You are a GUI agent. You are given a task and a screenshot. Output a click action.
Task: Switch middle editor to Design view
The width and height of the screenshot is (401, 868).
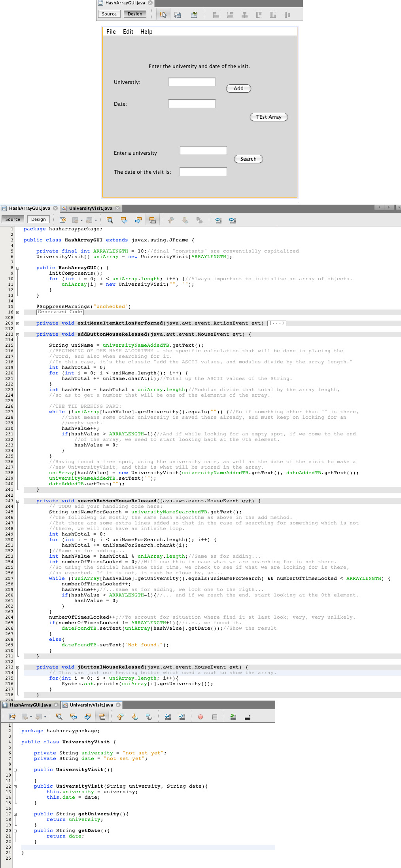pos(38,219)
